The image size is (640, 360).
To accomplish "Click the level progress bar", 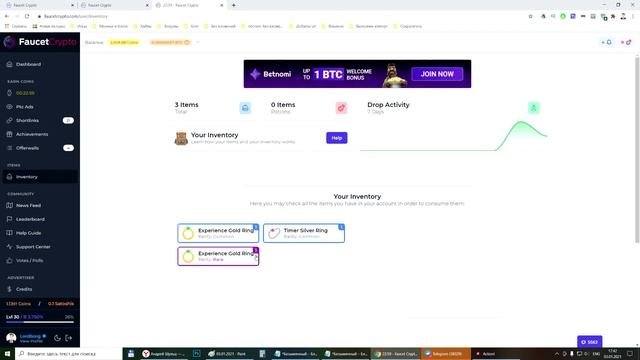I will point(40,322).
